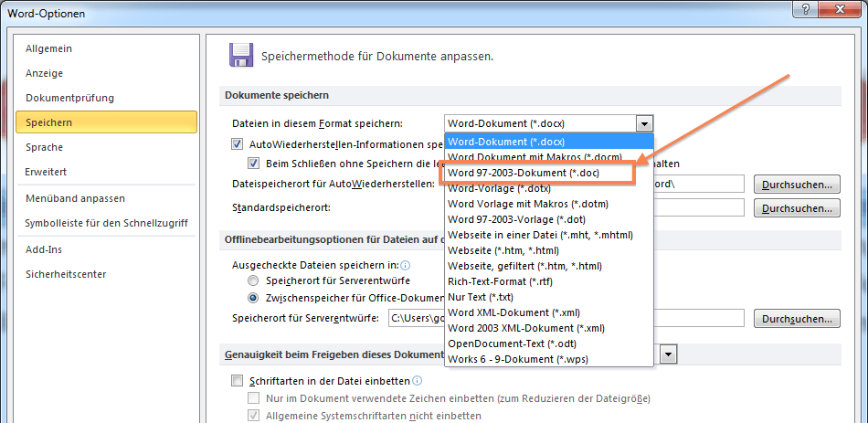The height and width of the screenshot is (423, 868).
Task: Choose Word-Dokument (*.docx) from list
Action: pos(549,142)
